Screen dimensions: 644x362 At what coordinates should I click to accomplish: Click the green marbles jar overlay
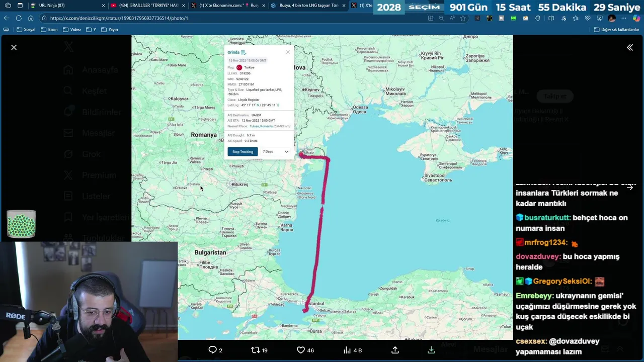21,224
